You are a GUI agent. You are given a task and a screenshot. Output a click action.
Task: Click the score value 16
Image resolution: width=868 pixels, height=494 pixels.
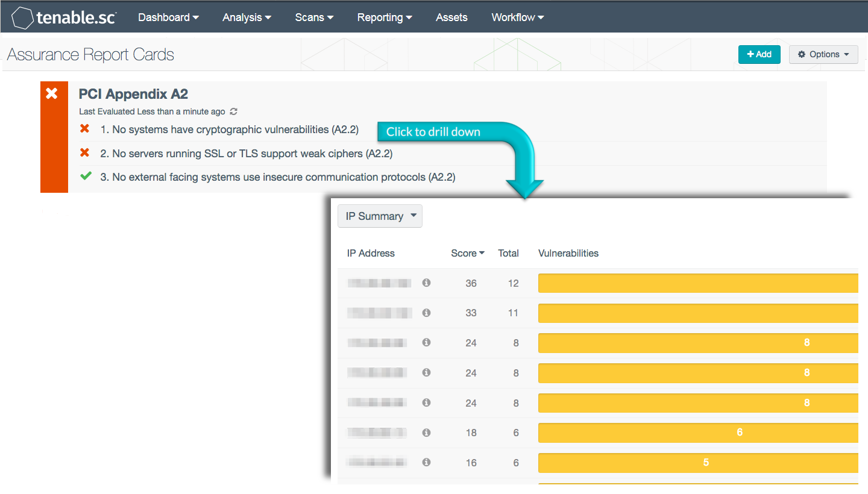471,463
